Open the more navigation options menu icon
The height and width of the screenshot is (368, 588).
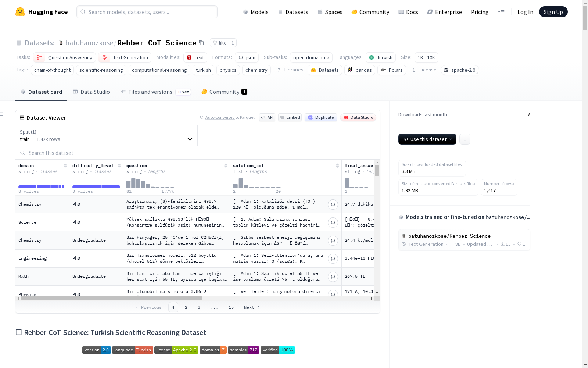(501, 12)
